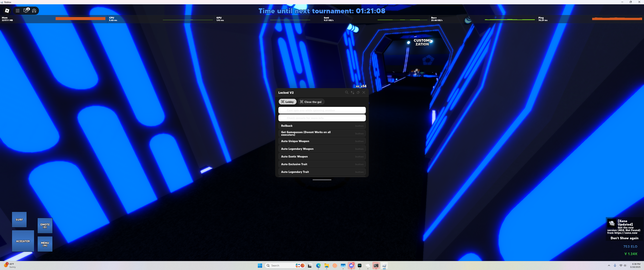Click the 'Time until next tournament' timer text
The width and height of the screenshot is (644, 270).
[x=322, y=11]
